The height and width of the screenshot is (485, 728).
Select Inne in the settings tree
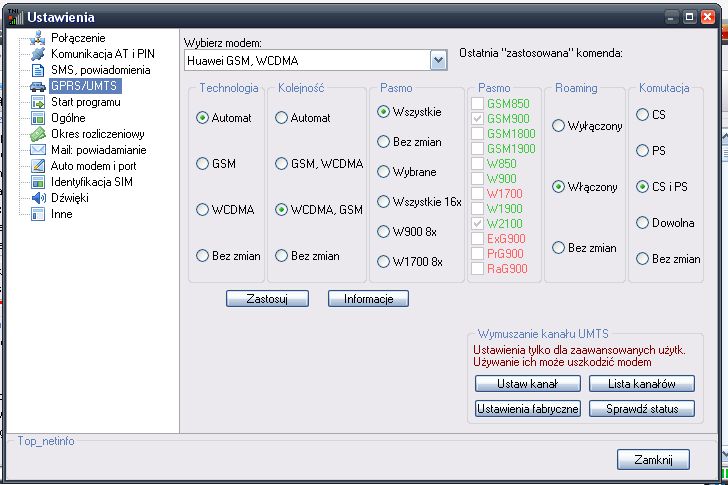[x=61, y=214]
